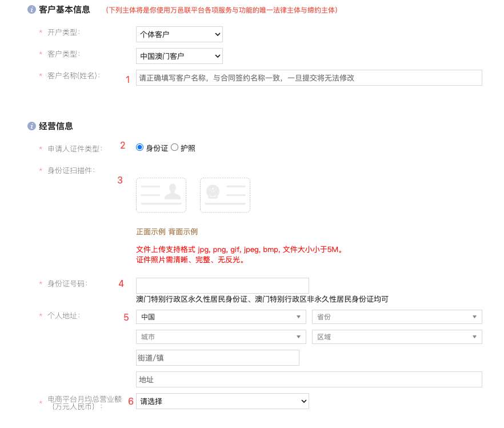Focus the 街道/镇 input field
Image resolution: width=504 pixels, height=428 pixels.
coord(218,358)
